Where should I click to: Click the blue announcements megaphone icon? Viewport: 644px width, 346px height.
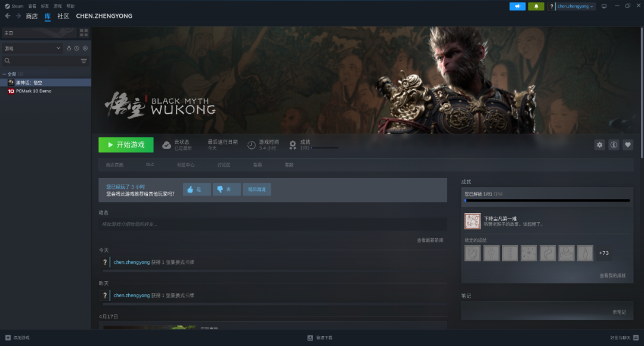coord(518,6)
